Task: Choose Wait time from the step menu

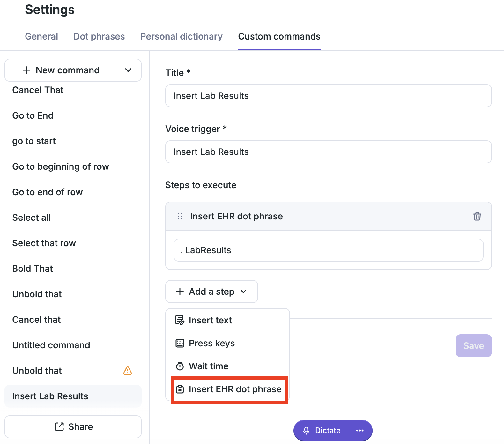Action: click(x=208, y=366)
